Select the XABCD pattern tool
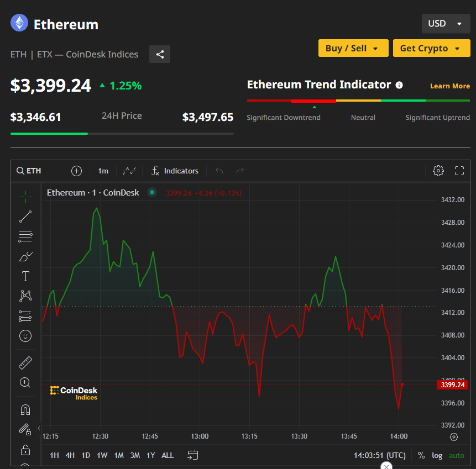The image size is (476, 469). coord(25,296)
